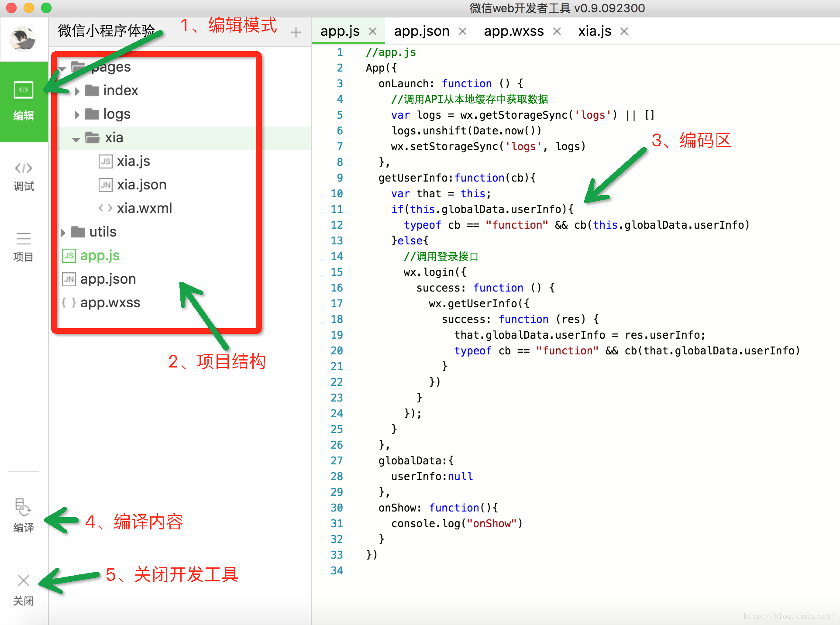This screenshot has height=625, width=840.
Task: Open xia.js in the file tree
Action: [133, 161]
